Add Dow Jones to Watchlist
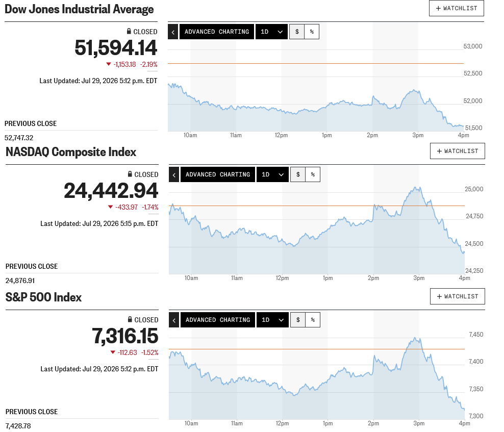504x432 pixels. [x=457, y=8]
